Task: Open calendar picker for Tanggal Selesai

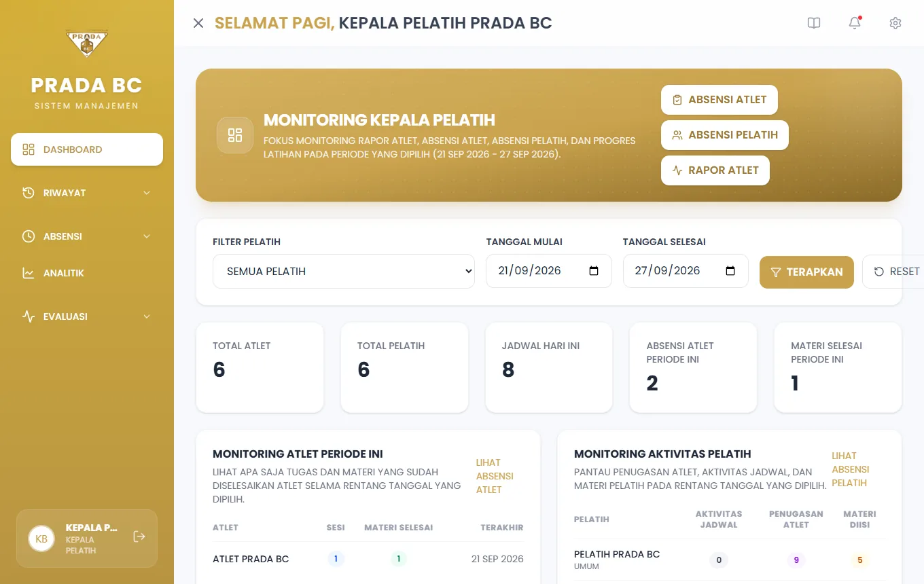Action: click(x=730, y=271)
